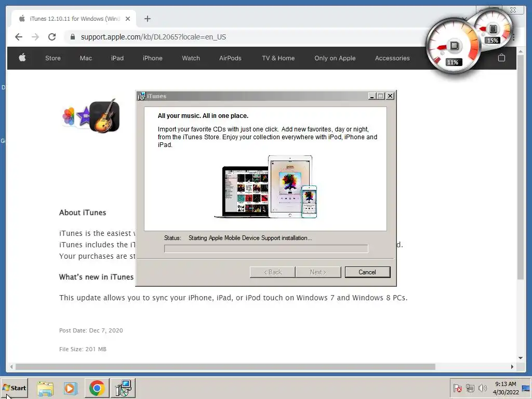Click the GarageBand guitar app icon
Screen dimensions: 532x399
(x=105, y=116)
